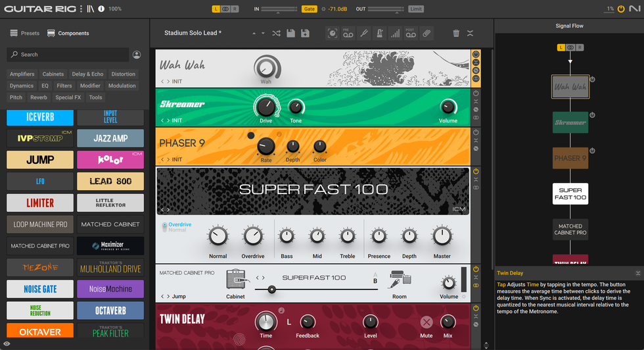Select next preset with the down arrow

[x=264, y=34]
